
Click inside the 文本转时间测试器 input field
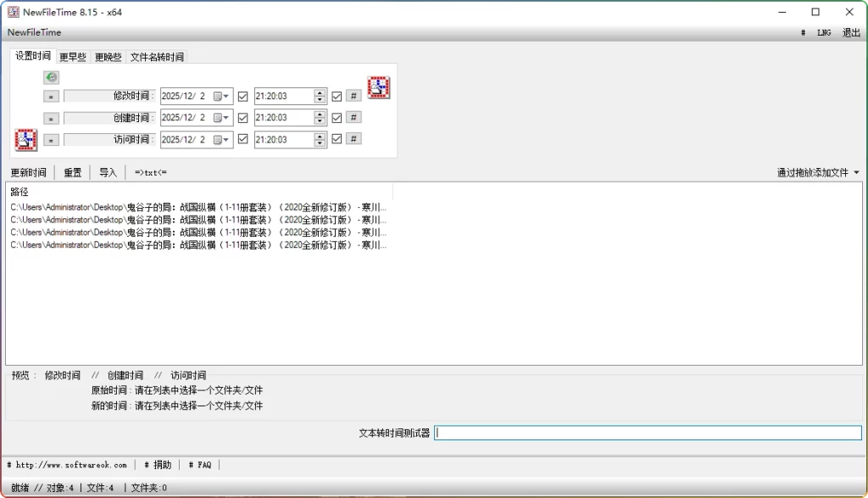coord(648,433)
